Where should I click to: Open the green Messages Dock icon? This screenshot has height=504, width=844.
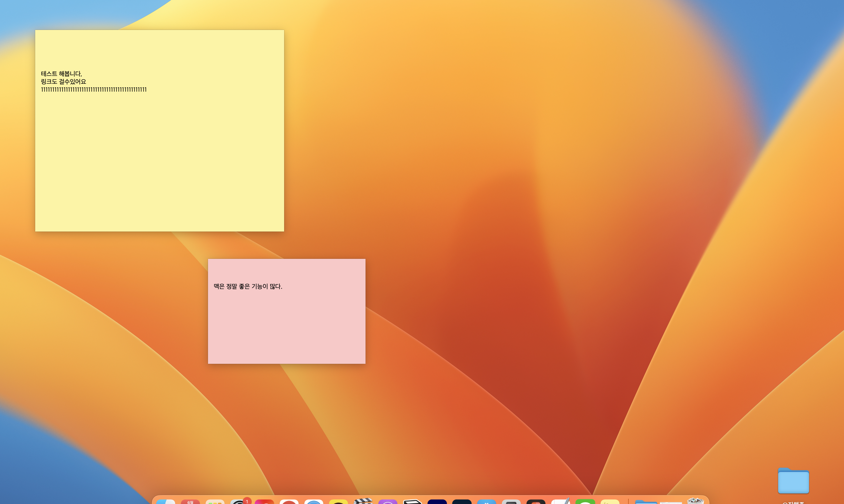point(585,502)
